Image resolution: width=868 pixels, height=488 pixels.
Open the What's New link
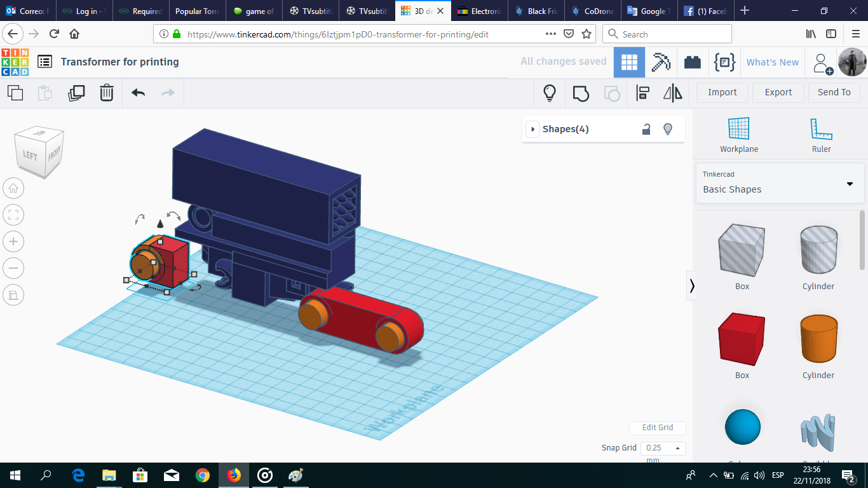(773, 62)
